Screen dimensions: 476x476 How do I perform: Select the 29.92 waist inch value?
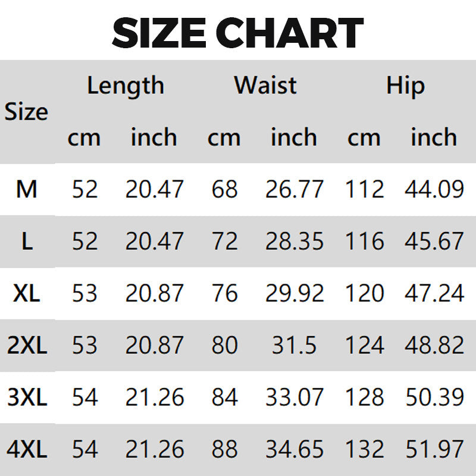[x=294, y=293]
